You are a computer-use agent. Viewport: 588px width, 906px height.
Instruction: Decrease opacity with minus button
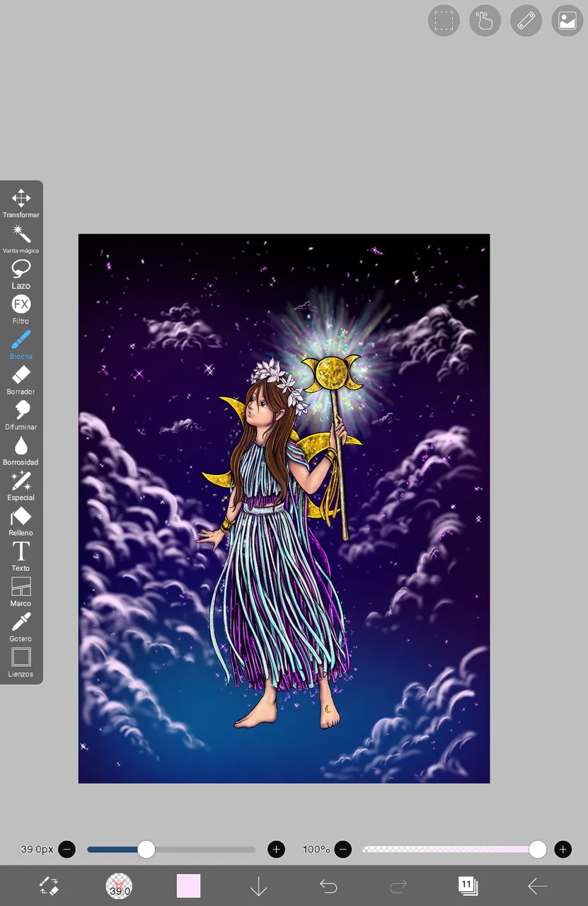pos(342,849)
